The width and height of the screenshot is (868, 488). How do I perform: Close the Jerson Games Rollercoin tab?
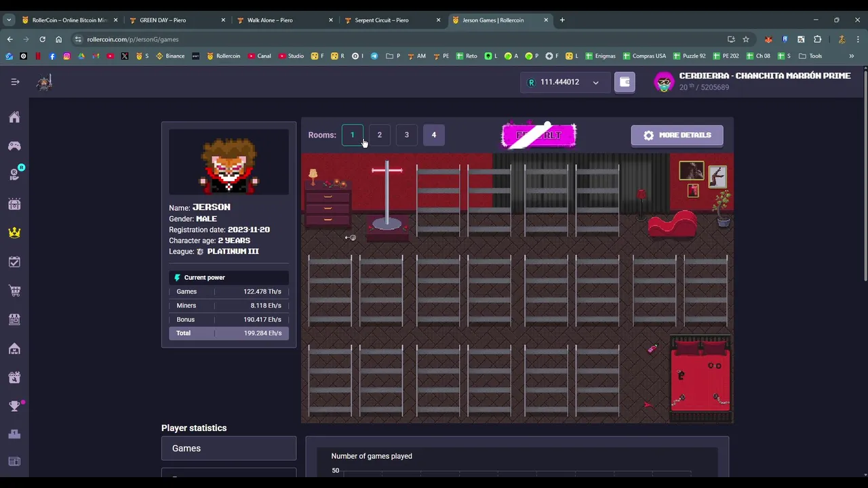click(x=546, y=20)
